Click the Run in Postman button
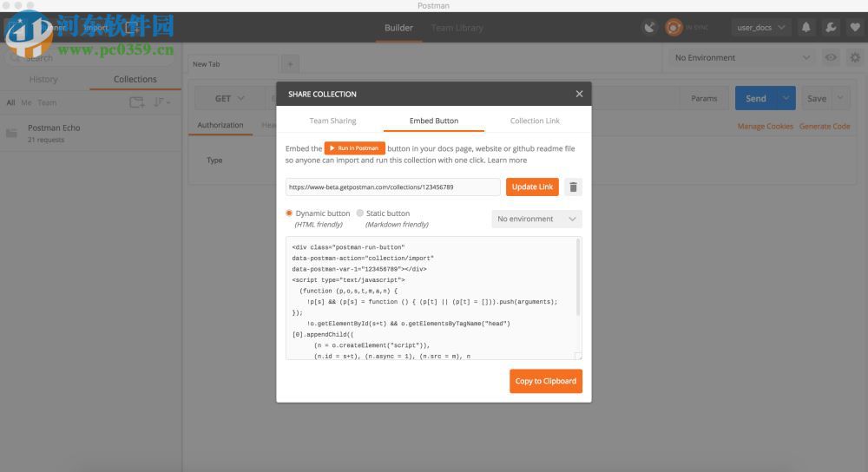The height and width of the screenshot is (472, 868). 354,148
